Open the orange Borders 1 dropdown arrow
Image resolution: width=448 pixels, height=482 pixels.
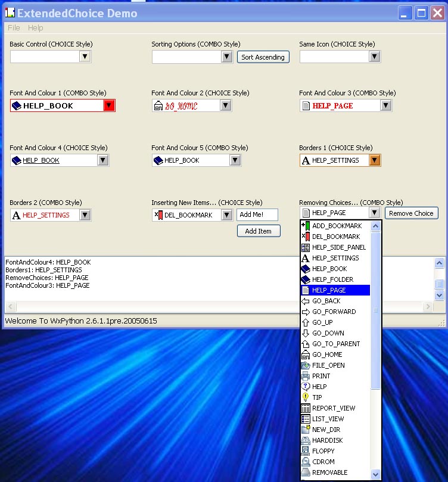(x=374, y=160)
